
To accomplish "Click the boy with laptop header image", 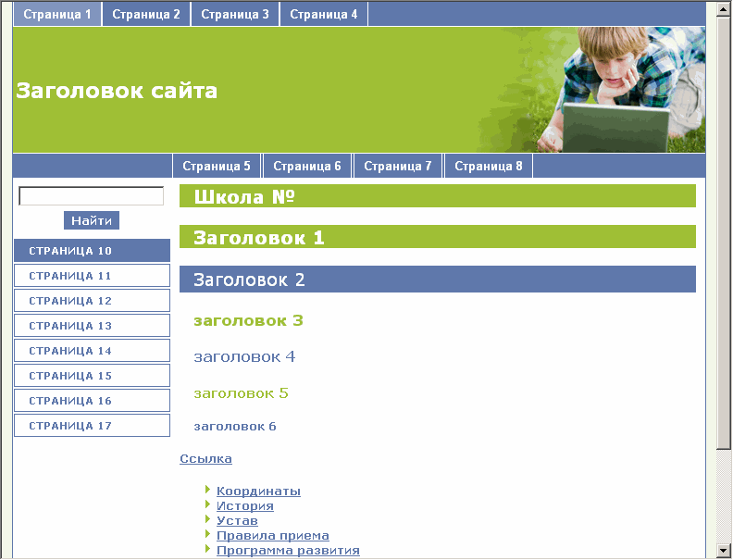I will click(617, 90).
